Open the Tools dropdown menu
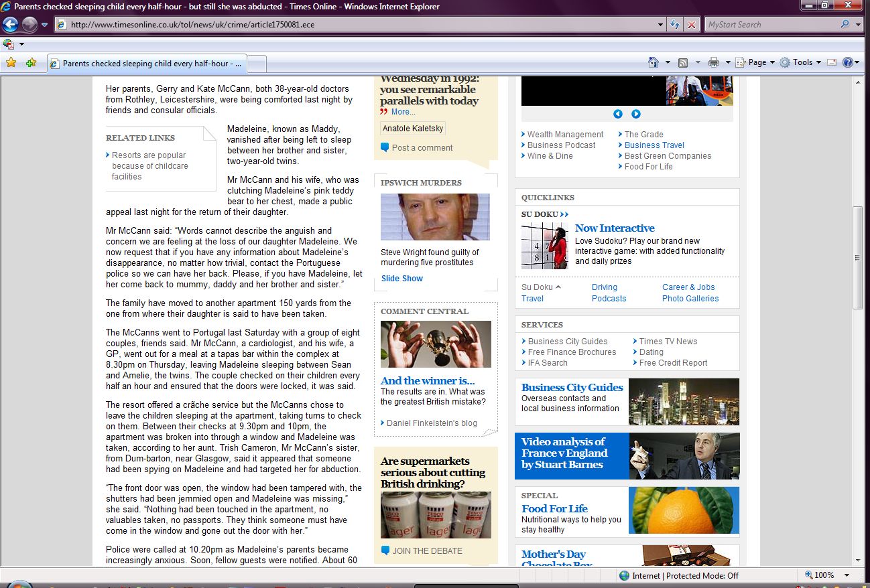Screen dimensions: 870x588 [802, 62]
